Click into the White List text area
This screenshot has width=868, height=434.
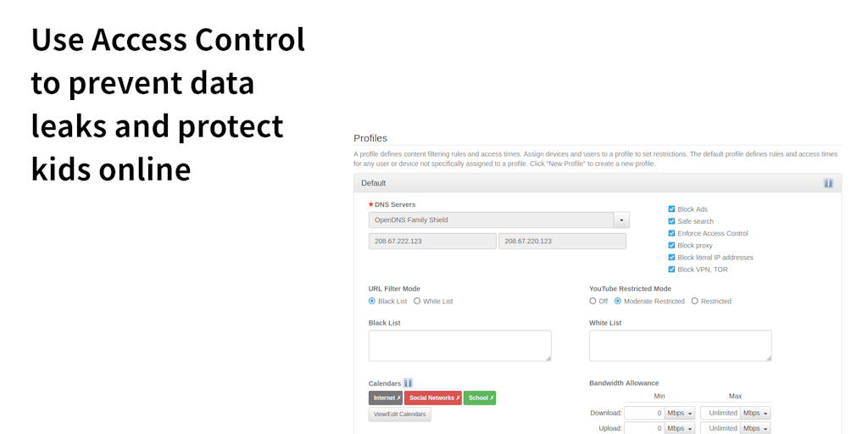(x=680, y=346)
